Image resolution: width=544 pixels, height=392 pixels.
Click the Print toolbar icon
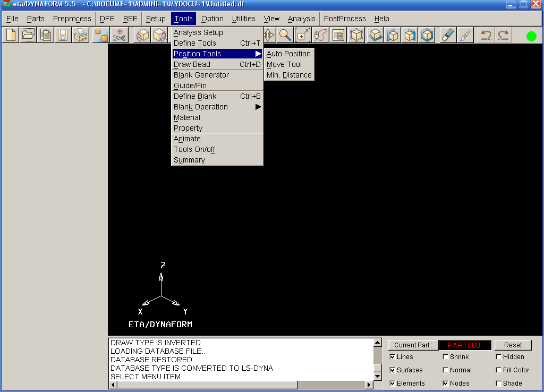pos(81,36)
